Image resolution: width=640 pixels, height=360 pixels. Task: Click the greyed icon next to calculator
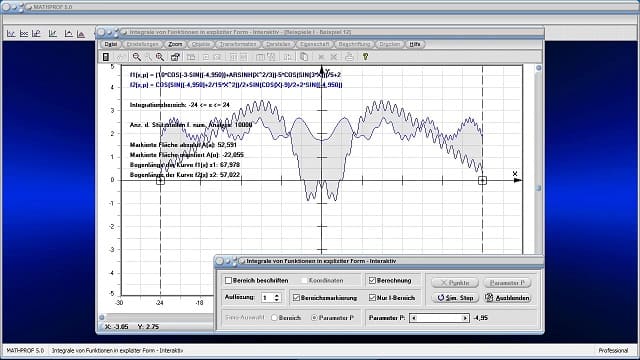click(120, 58)
